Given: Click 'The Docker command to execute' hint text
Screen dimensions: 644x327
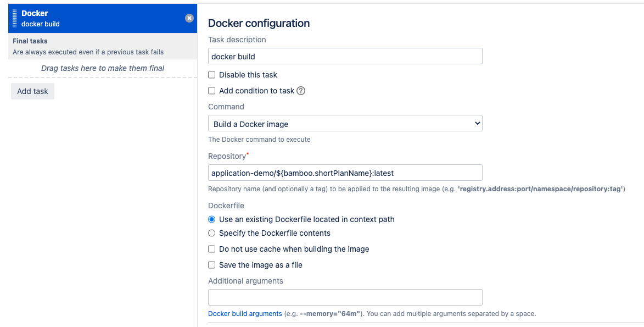Looking at the screenshot, I should (x=259, y=140).
